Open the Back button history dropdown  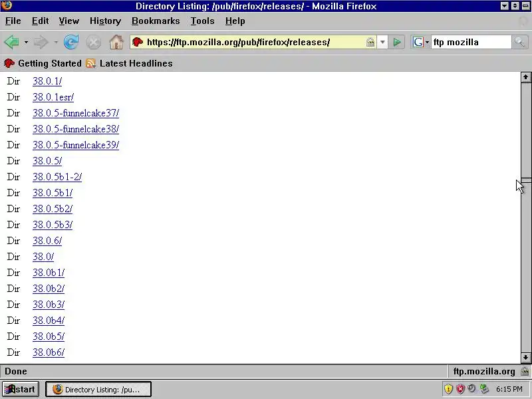(x=26, y=43)
